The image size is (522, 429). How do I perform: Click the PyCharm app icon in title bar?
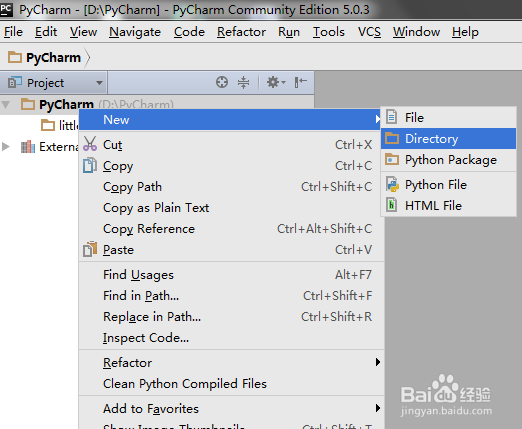[6, 9]
